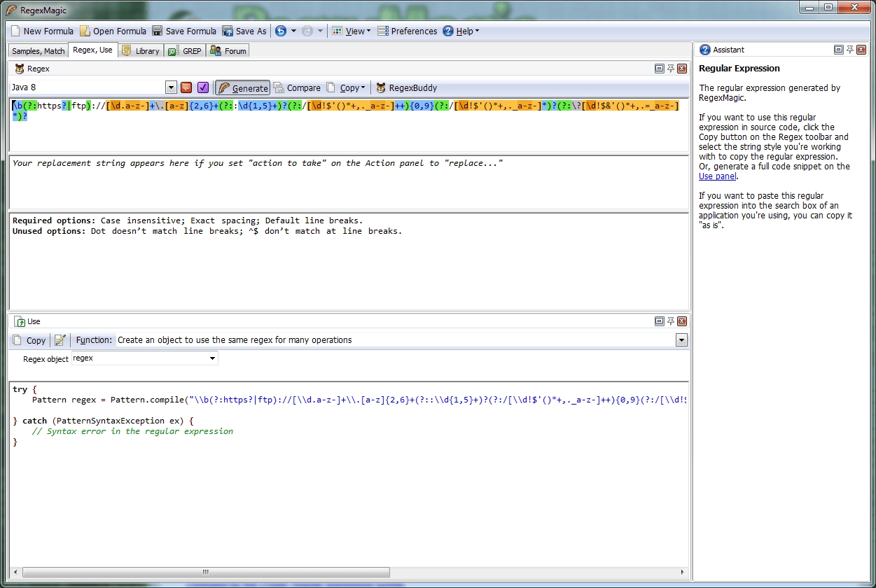
Task: Follow the Use panel link in Assistant
Action: 718,176
